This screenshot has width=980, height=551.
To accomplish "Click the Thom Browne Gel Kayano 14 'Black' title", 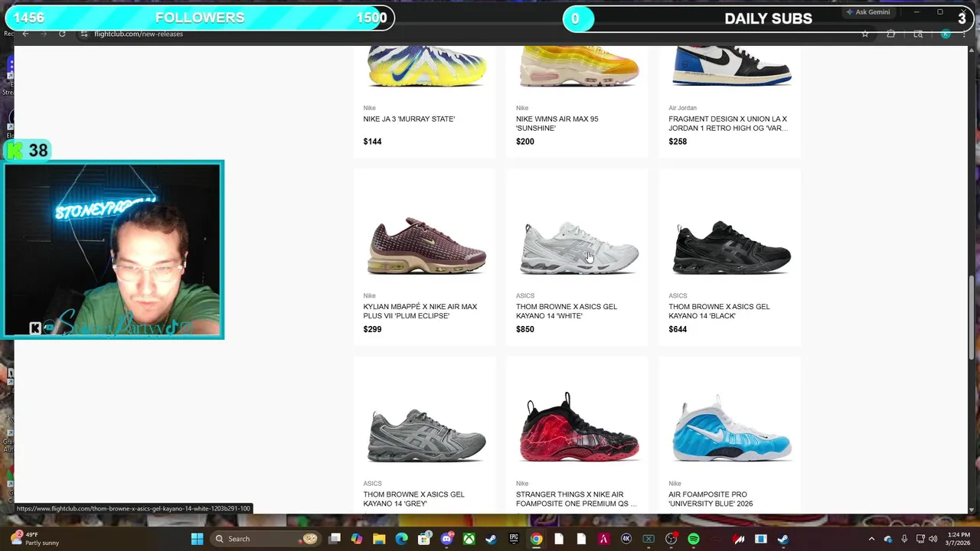I will click(x=719, y=311).
